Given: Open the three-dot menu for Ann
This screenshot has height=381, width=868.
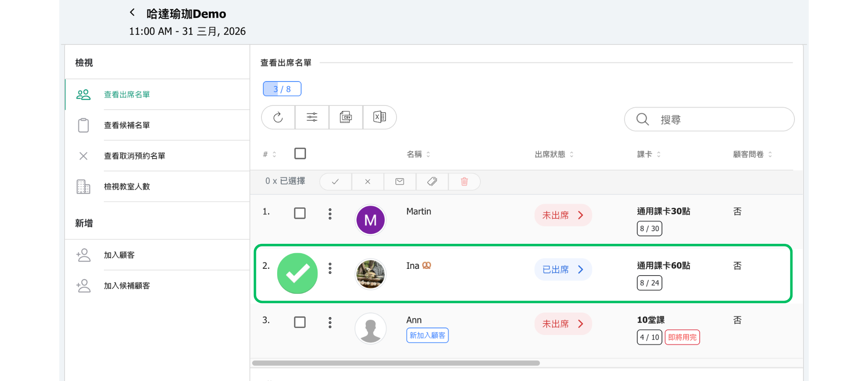Looking at the screenshot, I should [x=330, y=323].
